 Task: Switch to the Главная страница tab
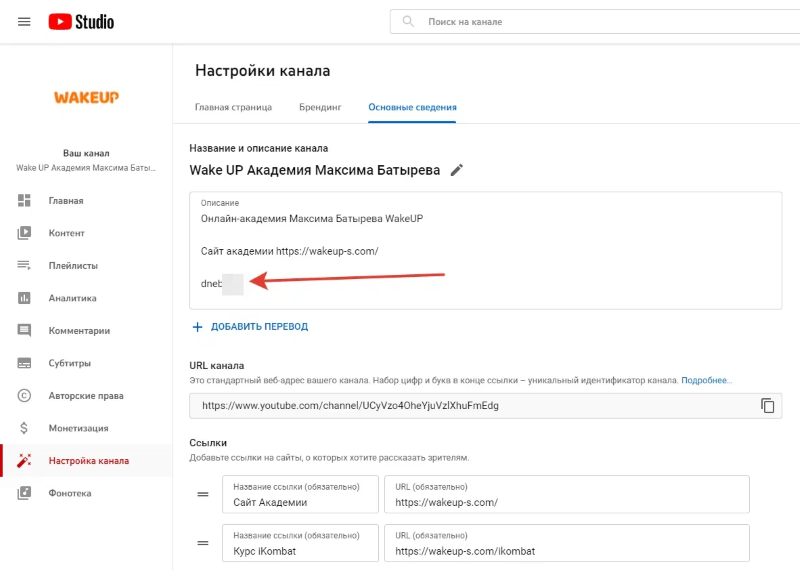233,107
